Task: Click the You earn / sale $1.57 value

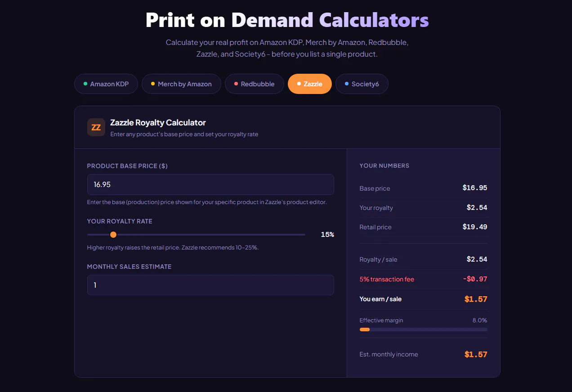Action: click(476, 299)
